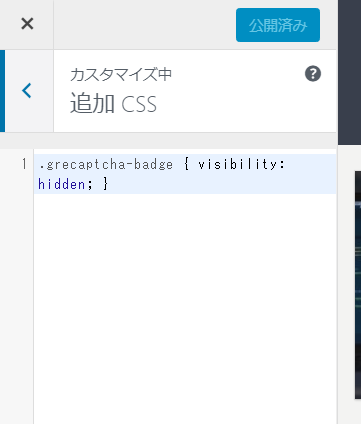
Task: Click the opening curly brace in code
Action: click(186, 164)
